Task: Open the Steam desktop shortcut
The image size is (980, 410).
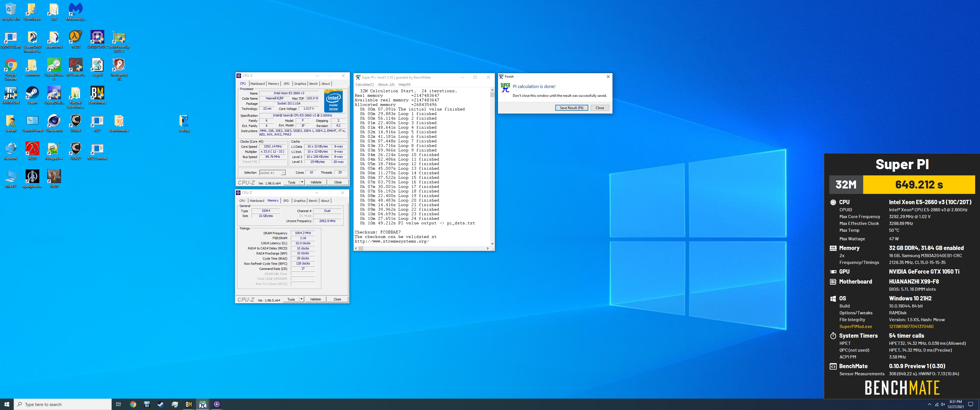Action: click(32, 95)
